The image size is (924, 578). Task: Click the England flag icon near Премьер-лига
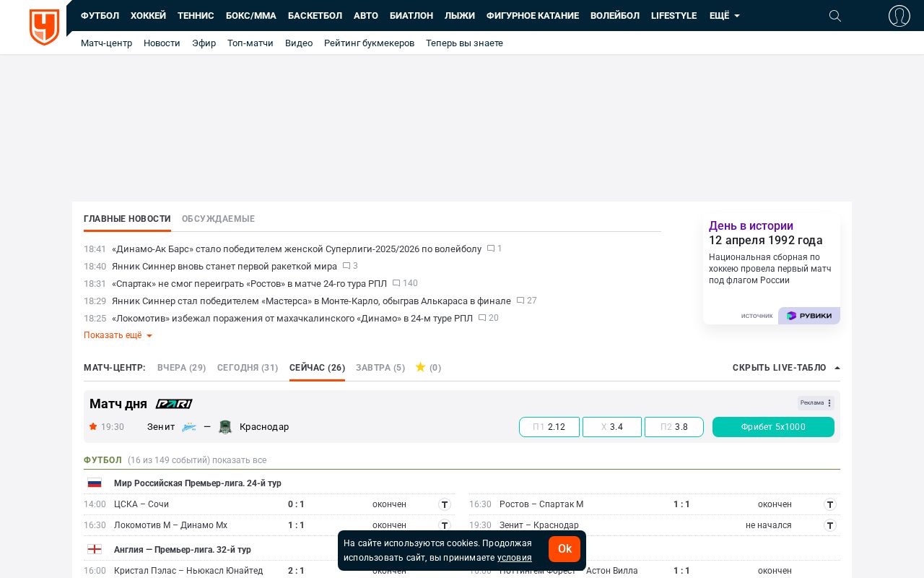pos(95,549)
